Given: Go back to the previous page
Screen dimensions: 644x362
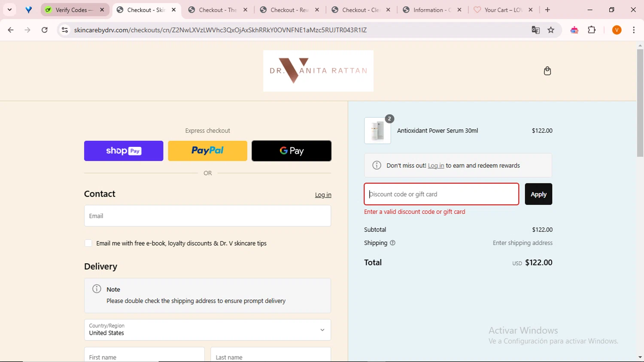Looking at the screenshot, I should tap(11, 30).
